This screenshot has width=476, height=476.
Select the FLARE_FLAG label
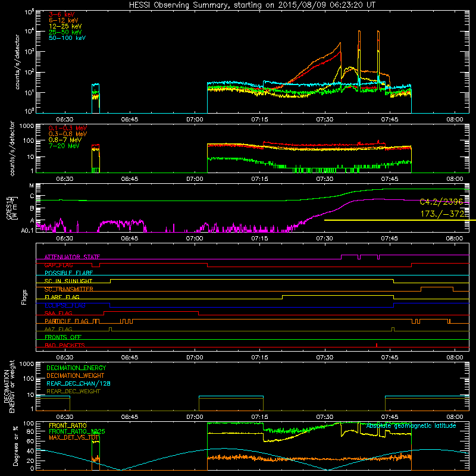[62, 297]
